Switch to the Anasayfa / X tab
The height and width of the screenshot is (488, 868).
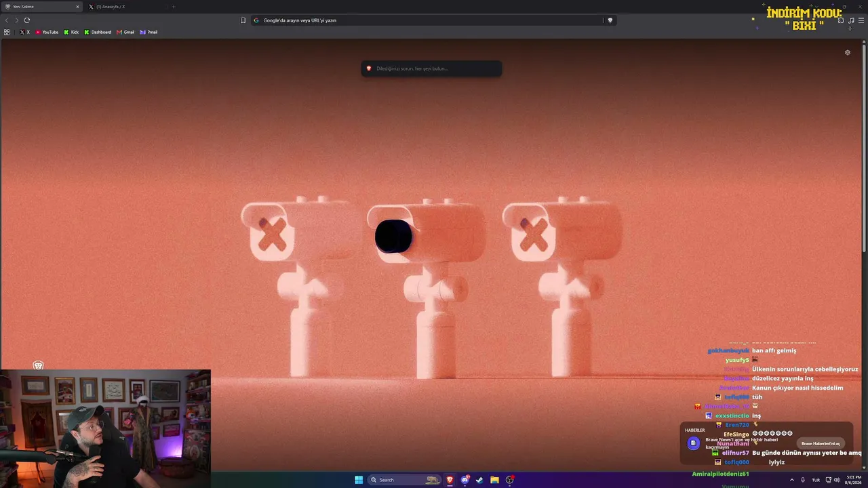coord(125,7)
